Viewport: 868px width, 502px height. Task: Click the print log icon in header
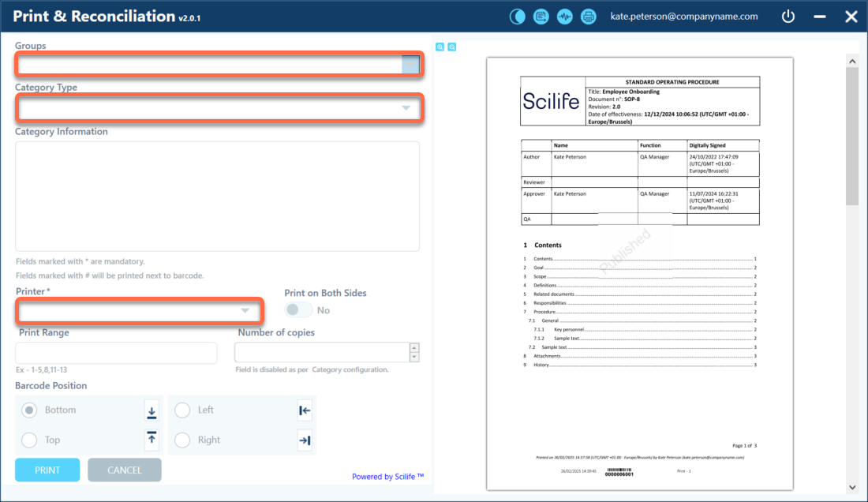[541, 17]
